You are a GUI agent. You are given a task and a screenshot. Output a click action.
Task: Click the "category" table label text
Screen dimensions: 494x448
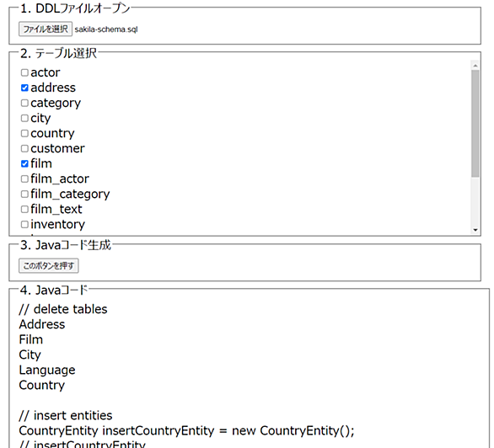pyautogui.click(x=56, y=104)
